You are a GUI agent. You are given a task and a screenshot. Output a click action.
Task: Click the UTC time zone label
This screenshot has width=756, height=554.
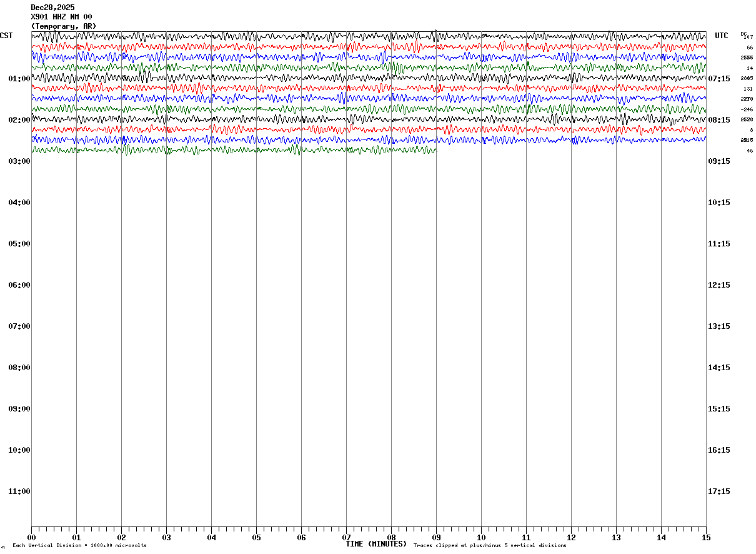[x=722, y=36]
